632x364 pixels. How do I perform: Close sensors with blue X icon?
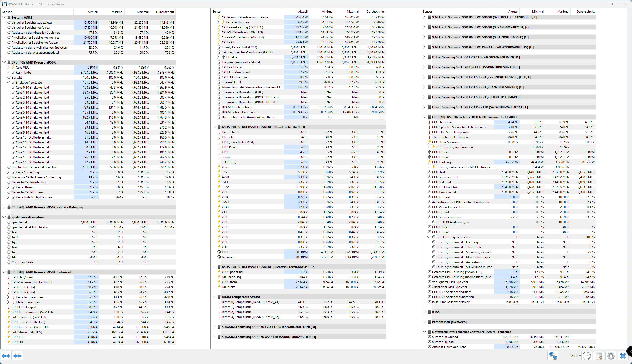[x=623, y=356]
